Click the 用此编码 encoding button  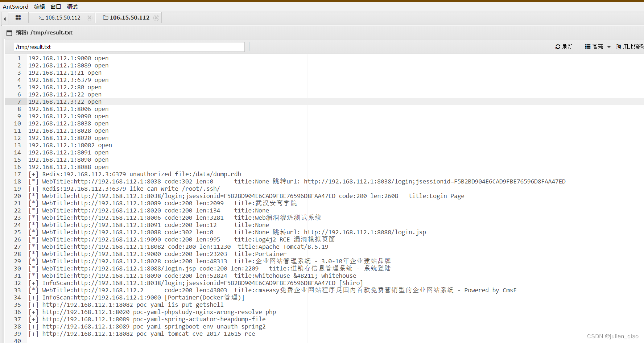point(630,47)
